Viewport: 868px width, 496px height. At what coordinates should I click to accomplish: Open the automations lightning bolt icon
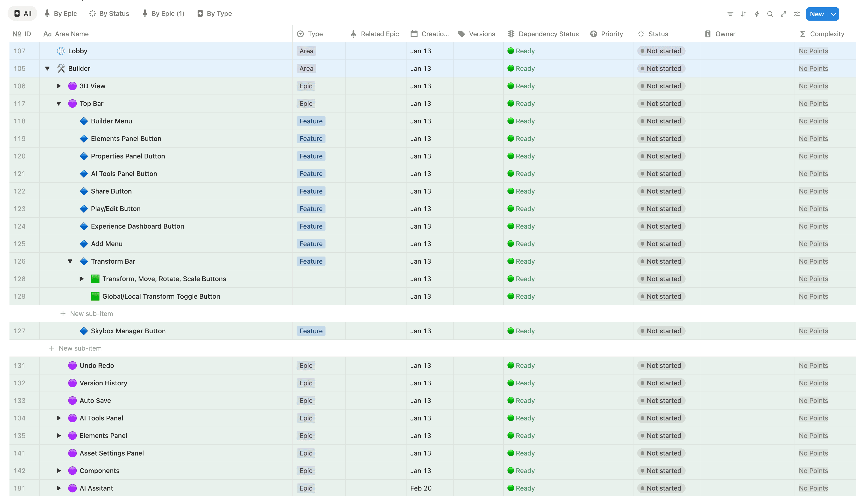pos(757,14)
